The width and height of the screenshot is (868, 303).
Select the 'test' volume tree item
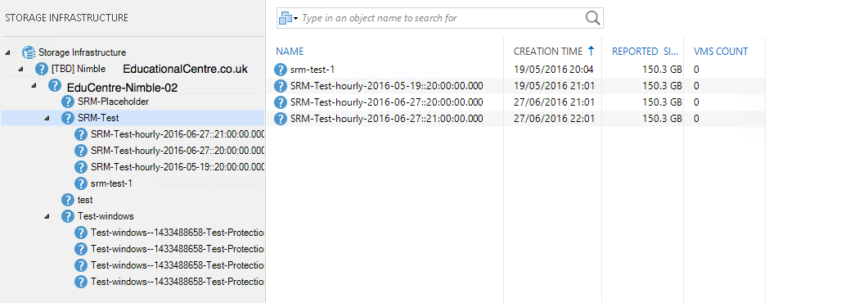(x=85, y=200)
